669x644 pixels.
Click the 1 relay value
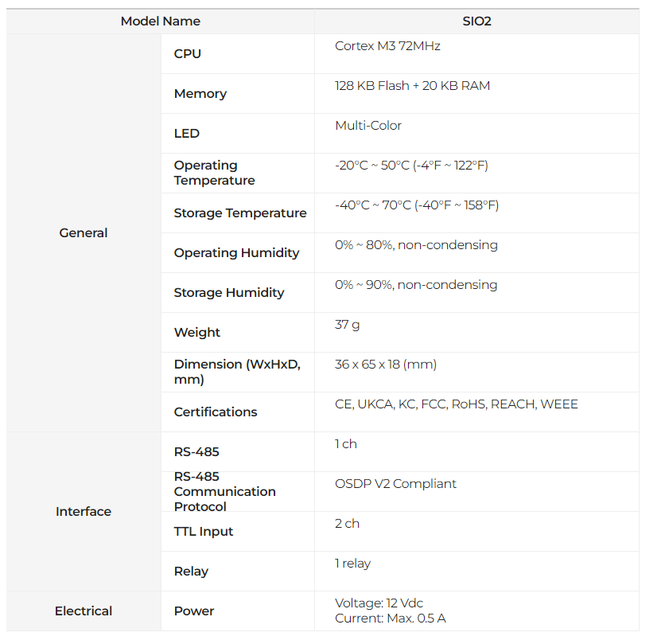pos(352,564)
